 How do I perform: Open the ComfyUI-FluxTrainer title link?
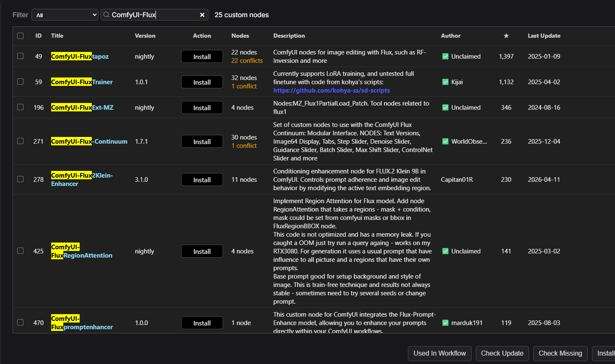point(82,82)
